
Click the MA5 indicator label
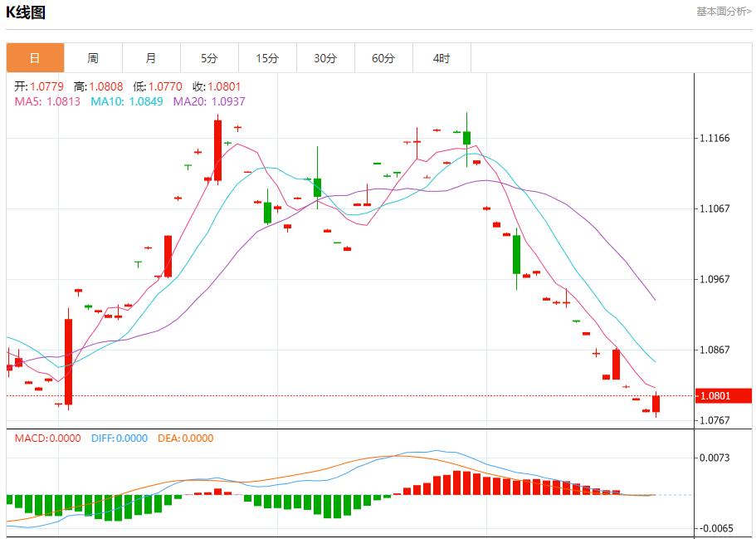(x=47, y=101)
